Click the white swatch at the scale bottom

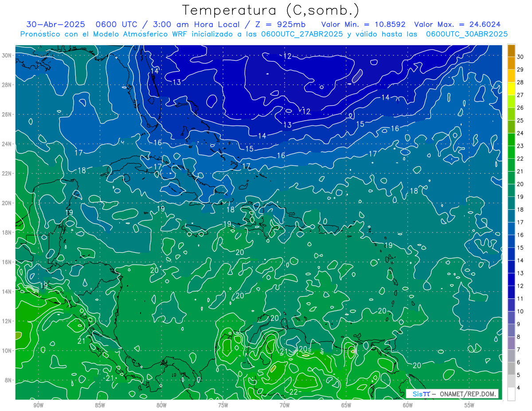(x=511, y=394)
